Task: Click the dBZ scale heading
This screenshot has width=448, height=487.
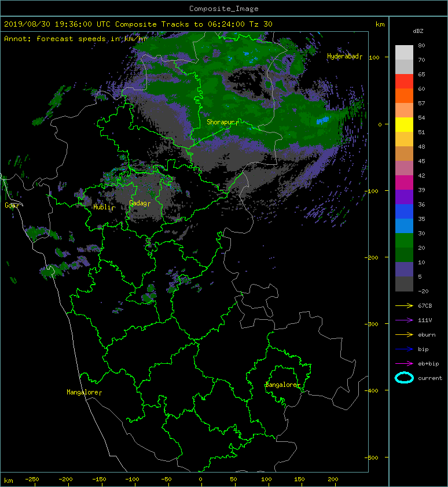Action: (x=418, y=31)
